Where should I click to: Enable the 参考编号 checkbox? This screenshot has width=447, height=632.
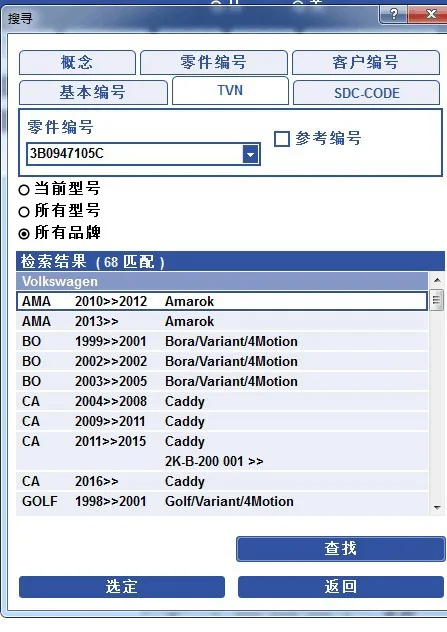pos(281,139)
